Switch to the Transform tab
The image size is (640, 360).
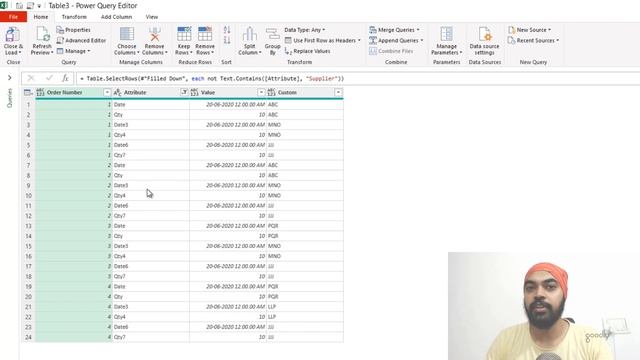(x=74, y=17)
